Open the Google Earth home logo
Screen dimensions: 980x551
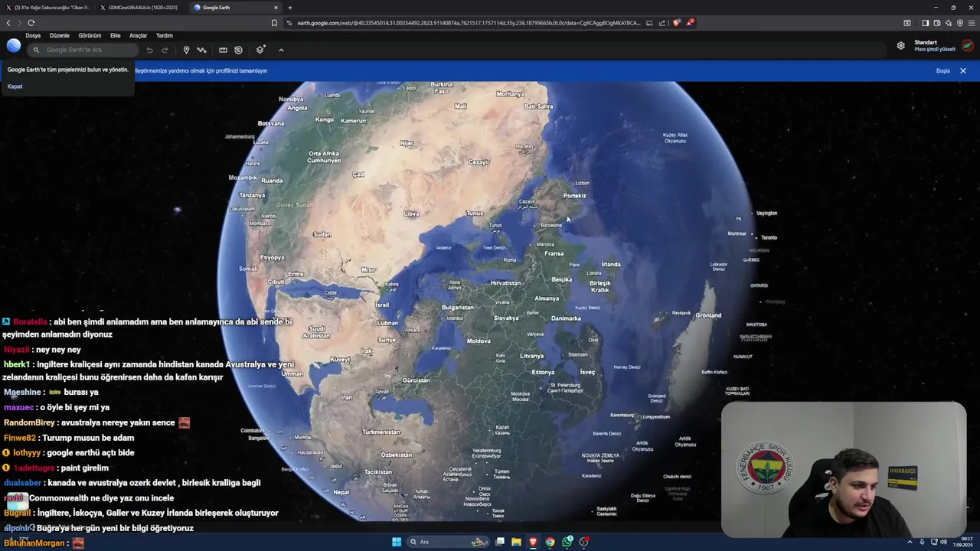(14, 46)
